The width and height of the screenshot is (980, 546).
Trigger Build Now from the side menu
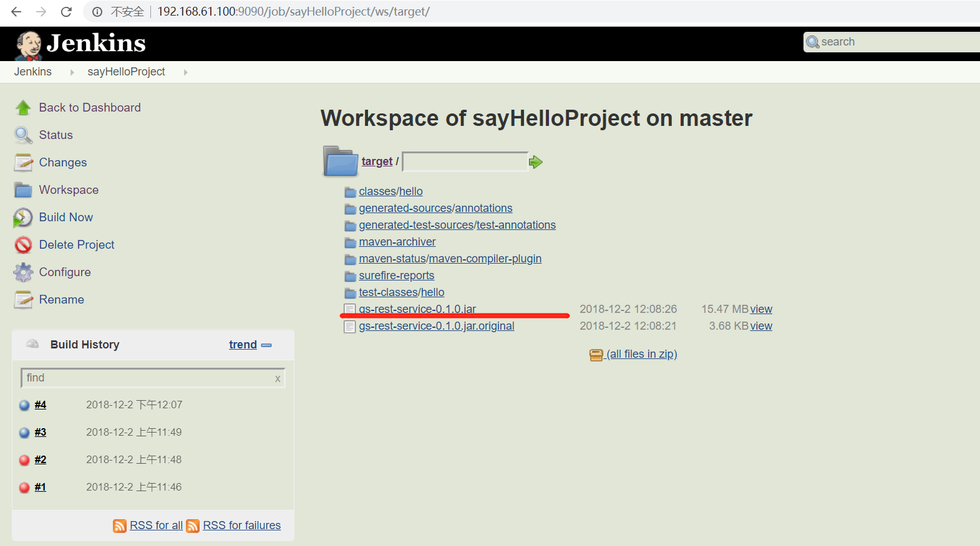66,218
